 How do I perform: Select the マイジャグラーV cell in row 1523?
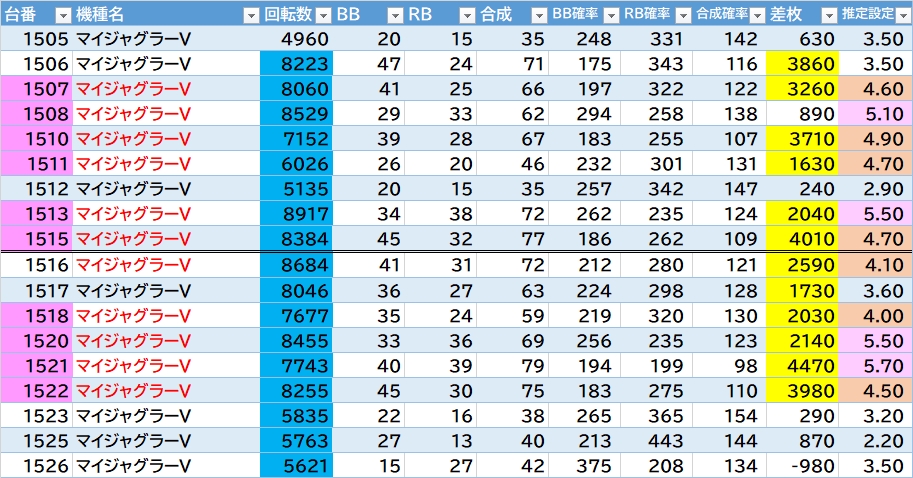pos(166,416)
